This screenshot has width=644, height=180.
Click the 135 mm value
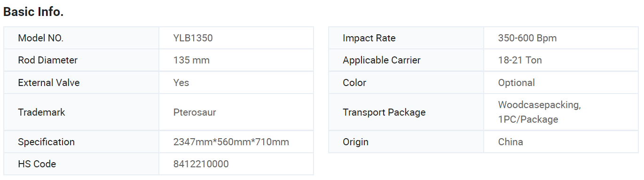(191, 60)
